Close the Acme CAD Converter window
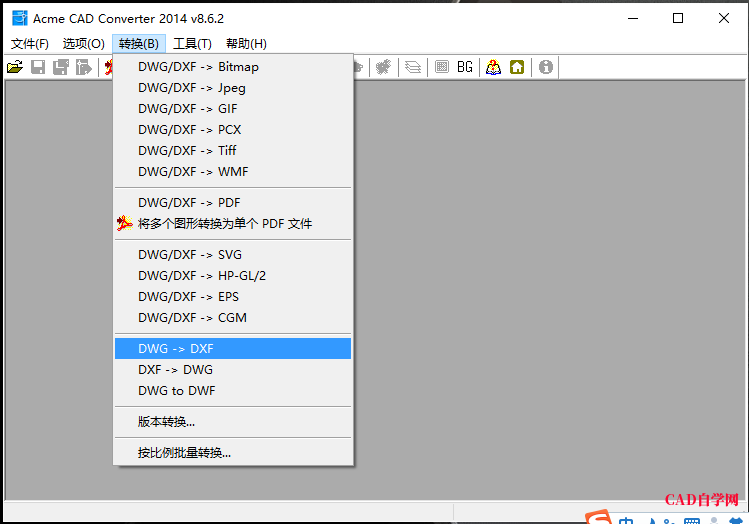Image resolution: width=749 pixels, height=524 pixels. (724, 18)
